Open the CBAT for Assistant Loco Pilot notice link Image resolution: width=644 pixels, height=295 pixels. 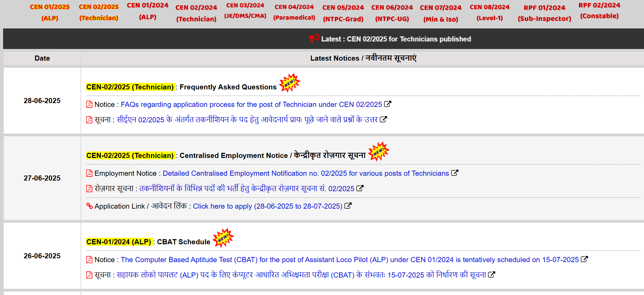point(350,260)
